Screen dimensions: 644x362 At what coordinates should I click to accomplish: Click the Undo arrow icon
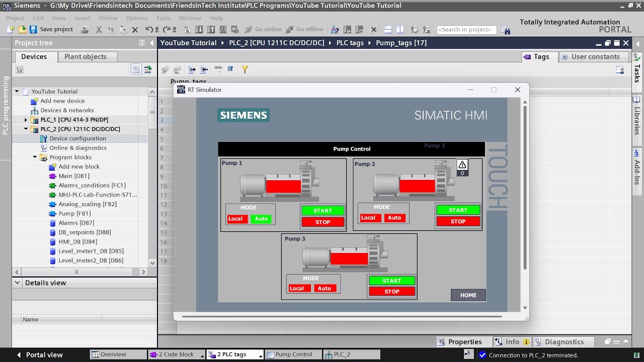coord(149,30)
